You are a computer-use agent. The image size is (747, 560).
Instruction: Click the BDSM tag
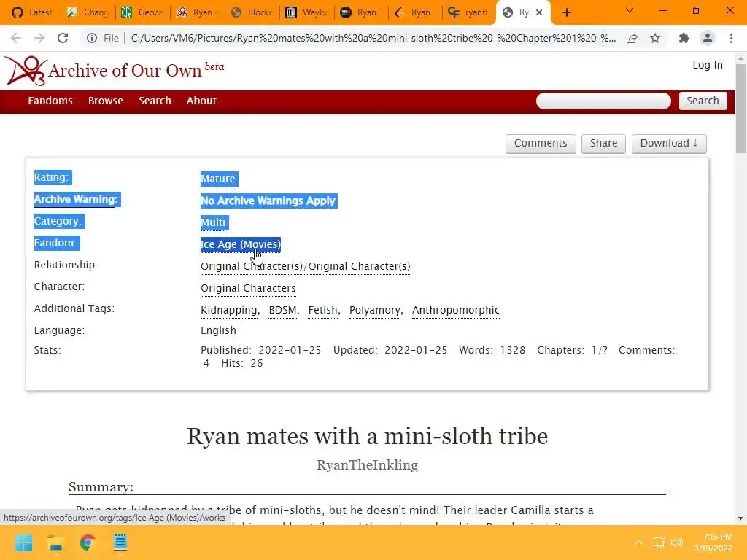coord(282,310)
